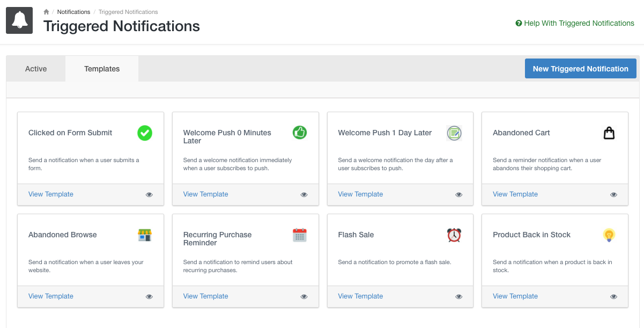644x328 pixels.
Task: Select the Templates tab
Action: 102,69
